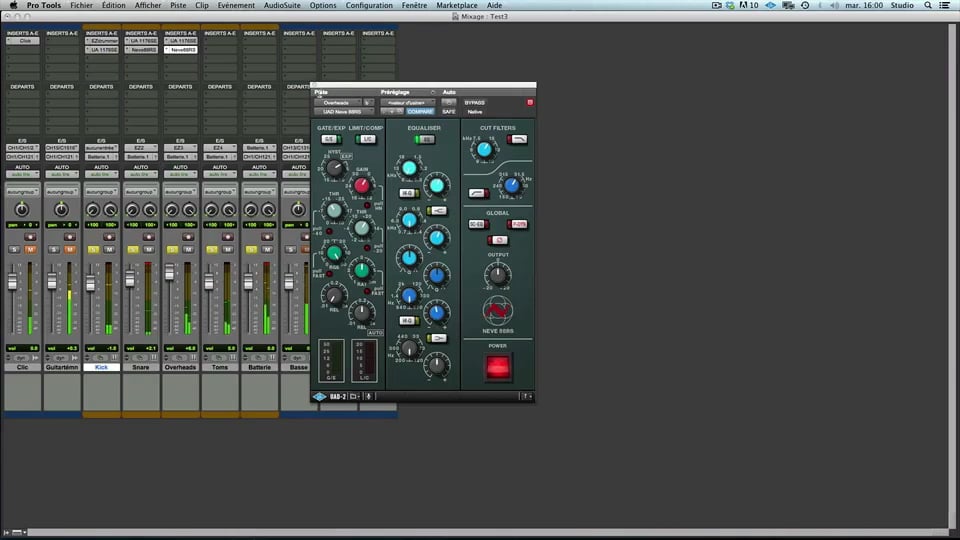Open the Fichier menu
This screenshot has width=960, height=540.
click(x=81, y=5)
